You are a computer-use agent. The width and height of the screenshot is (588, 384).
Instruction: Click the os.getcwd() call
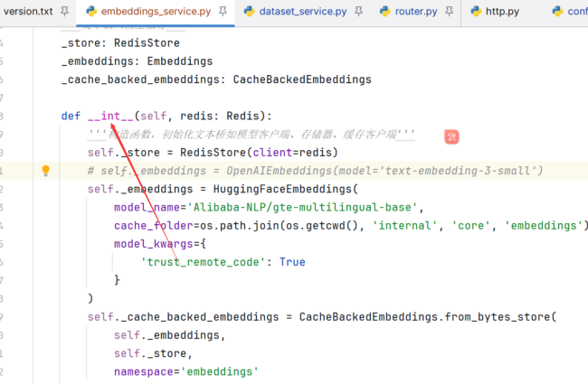pos(322,226)
